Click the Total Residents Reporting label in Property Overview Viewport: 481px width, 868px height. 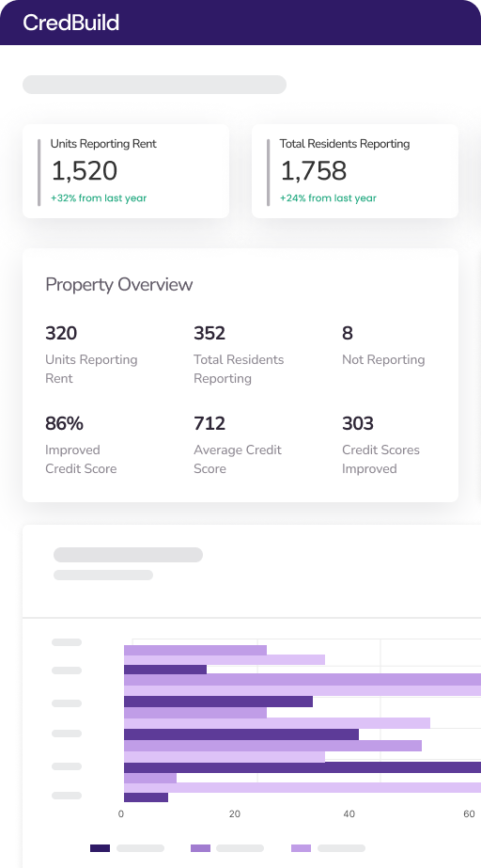coord(239,369)
